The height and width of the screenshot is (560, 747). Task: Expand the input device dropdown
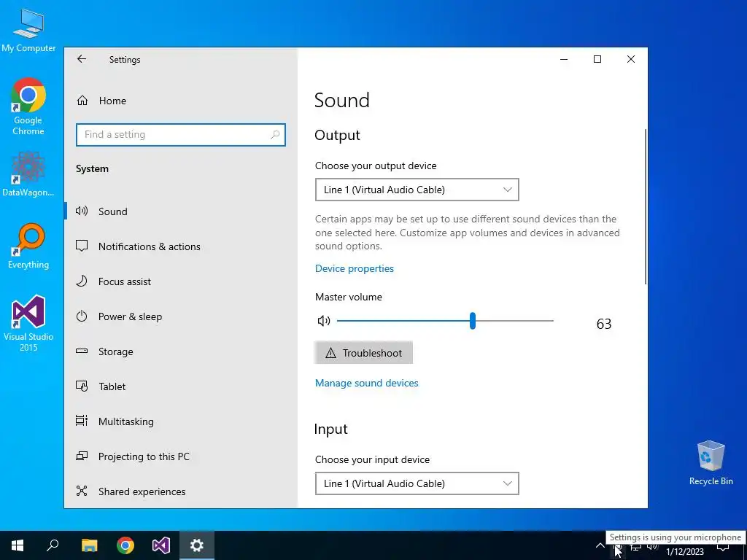[417, 483]
